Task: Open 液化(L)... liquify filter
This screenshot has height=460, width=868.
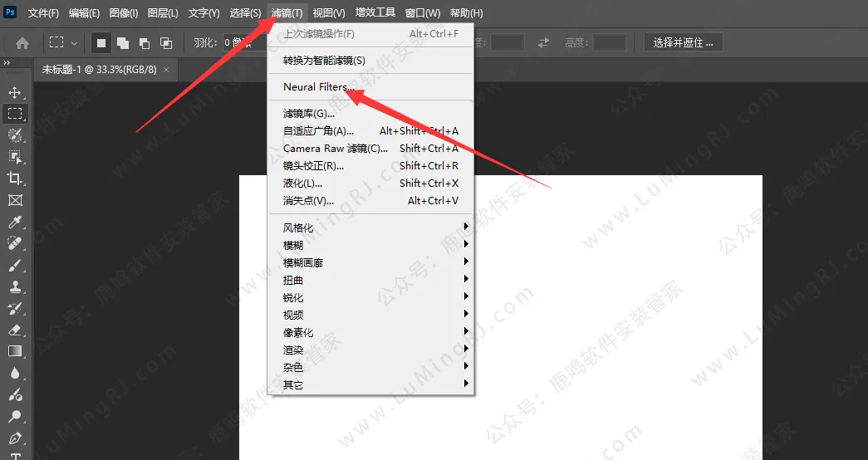Action: pos(370,184)
